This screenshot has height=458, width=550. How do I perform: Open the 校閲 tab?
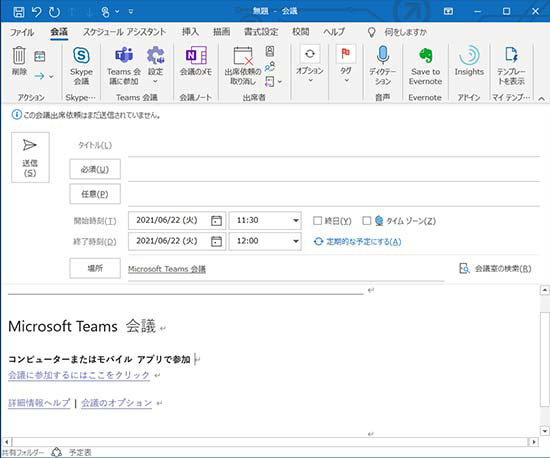point(301,32)
